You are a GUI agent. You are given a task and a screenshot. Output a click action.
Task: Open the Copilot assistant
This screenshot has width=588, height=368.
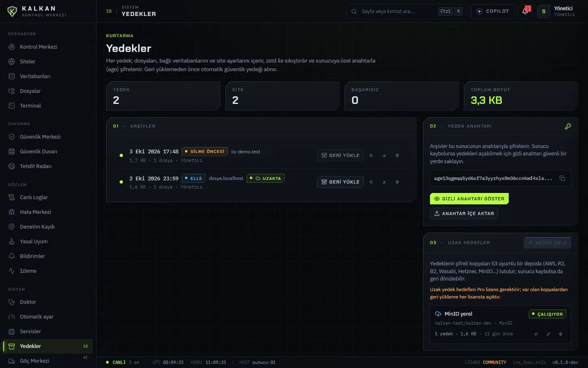tap(493, 11)
